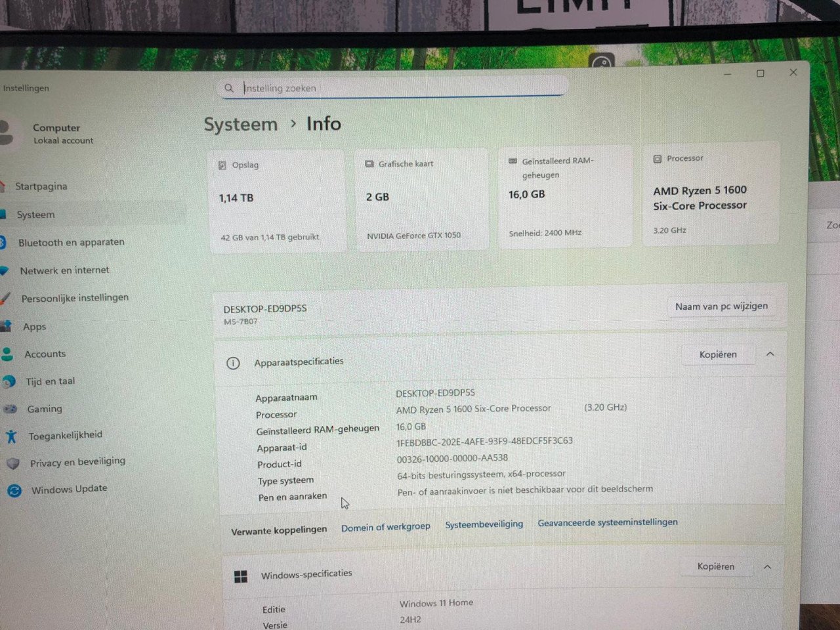Viewport: 840px width, 630px height.
Task: Click the MS-7B07 model text
Action: (241, 322)
